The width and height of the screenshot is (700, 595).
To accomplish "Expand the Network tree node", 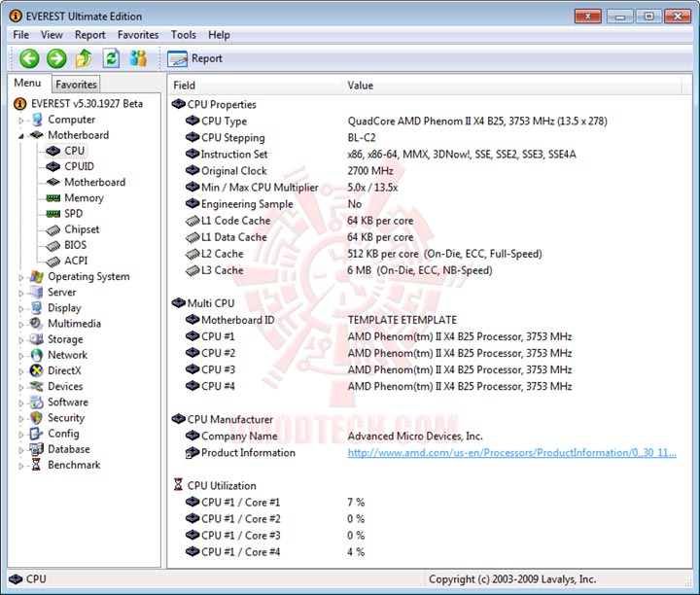I will (21, 356).
